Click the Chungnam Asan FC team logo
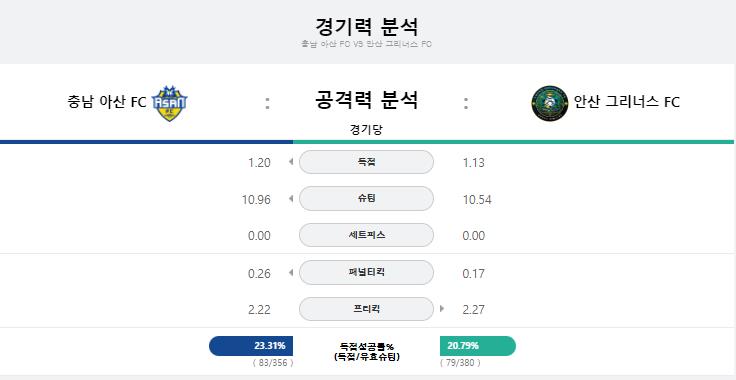Viewport: 736px width, 380px height. click(x=169, y=103)
